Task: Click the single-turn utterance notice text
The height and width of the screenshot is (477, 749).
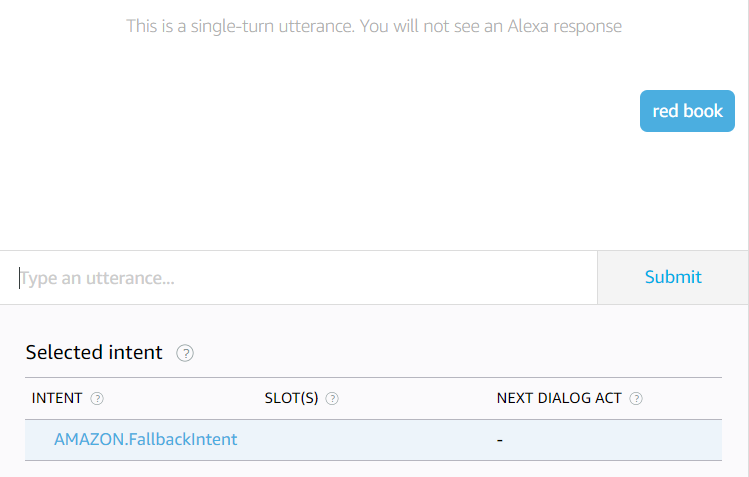Action: tap(374, 26)
